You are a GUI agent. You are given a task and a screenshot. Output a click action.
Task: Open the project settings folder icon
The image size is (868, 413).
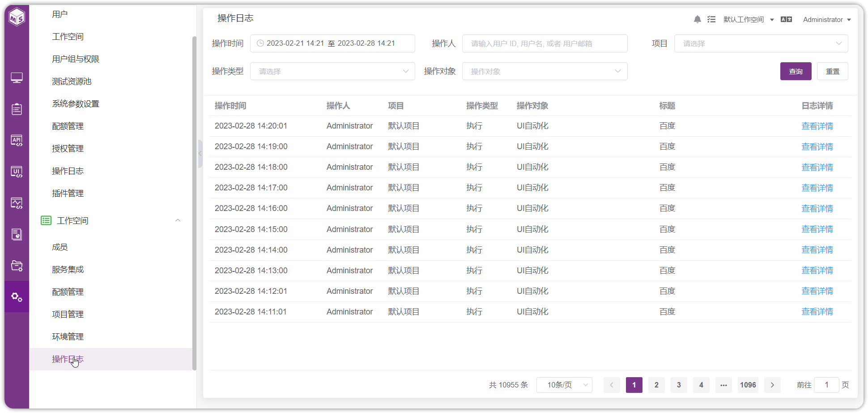point(17,266)
